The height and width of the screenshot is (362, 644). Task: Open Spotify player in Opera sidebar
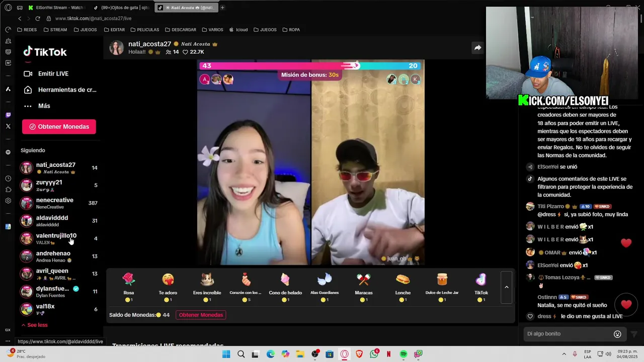pos(8,152)
